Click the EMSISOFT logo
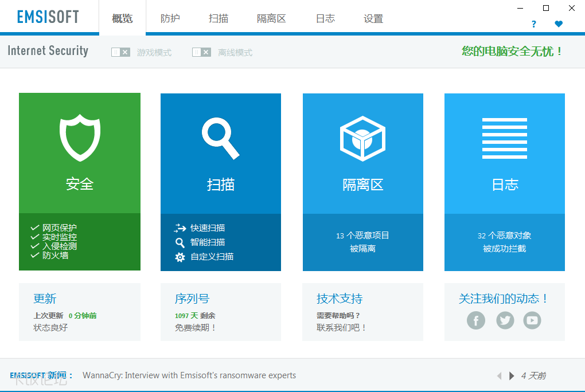 click(48, 17)
